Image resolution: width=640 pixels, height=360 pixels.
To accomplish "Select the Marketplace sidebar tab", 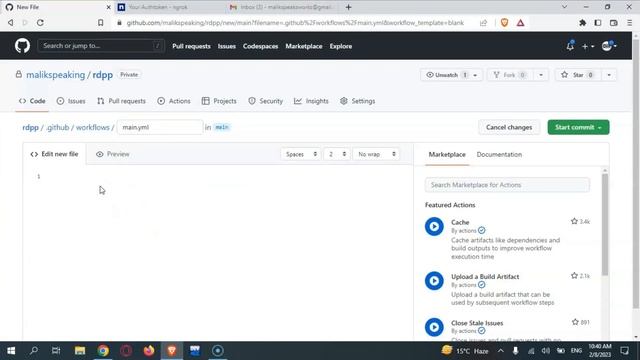I will (x=447, y=154).
